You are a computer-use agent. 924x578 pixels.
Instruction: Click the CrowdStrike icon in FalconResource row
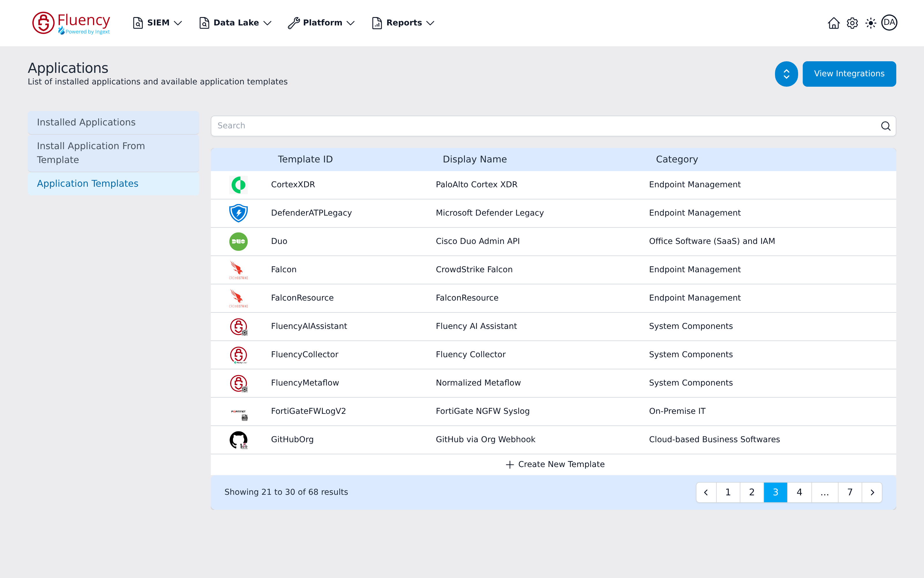click(x=238, y=298)
